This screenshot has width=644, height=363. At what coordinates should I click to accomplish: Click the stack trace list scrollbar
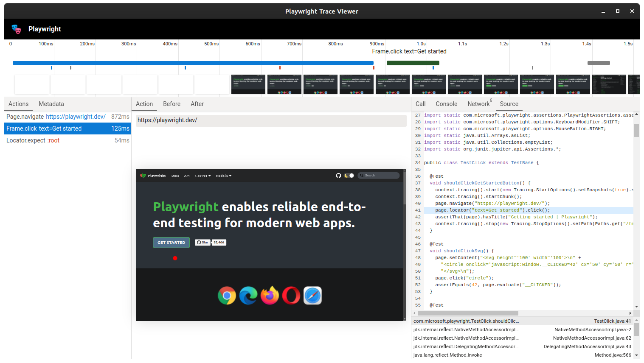(x=636, y=329)
